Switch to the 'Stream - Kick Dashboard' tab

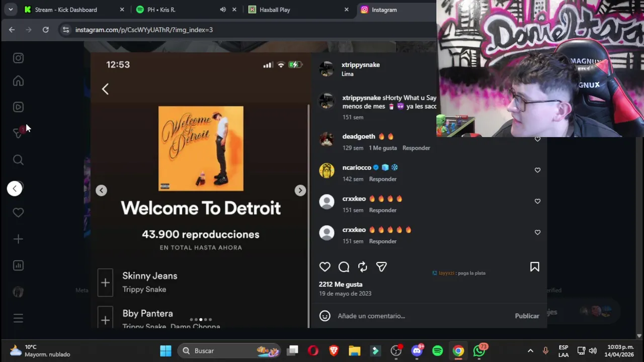(66, 10)
